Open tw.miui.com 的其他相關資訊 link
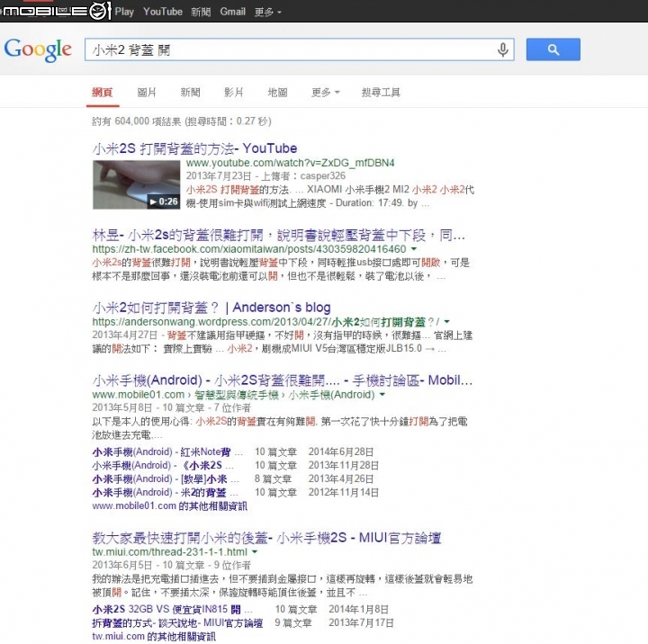 (154, 637)
